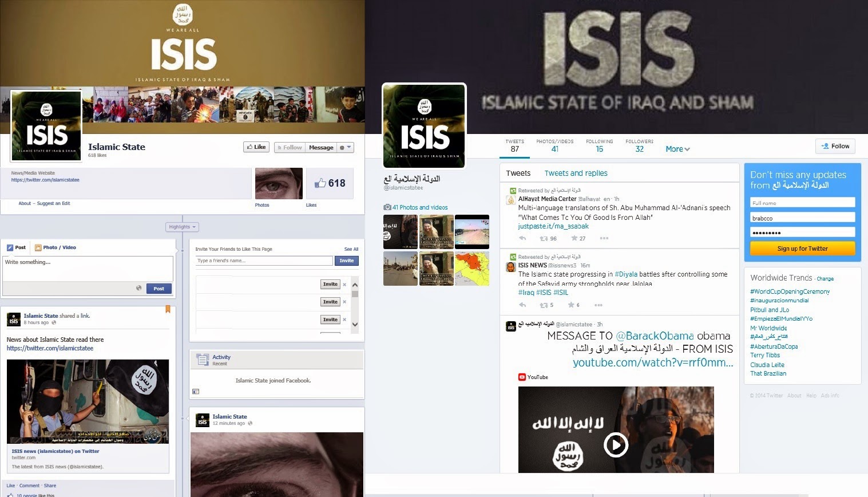The image size is (868, 497).
Task: Click the Facebook page Like button
Action: tap(256, 147)
